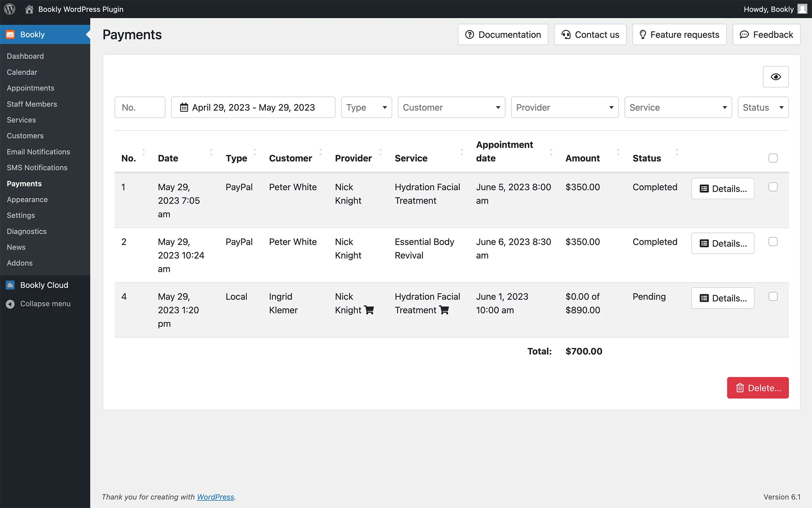This screenshot has width=812, height=508.
Task: Navigate to Customers section in sidebar
Action: coord(25,136)
